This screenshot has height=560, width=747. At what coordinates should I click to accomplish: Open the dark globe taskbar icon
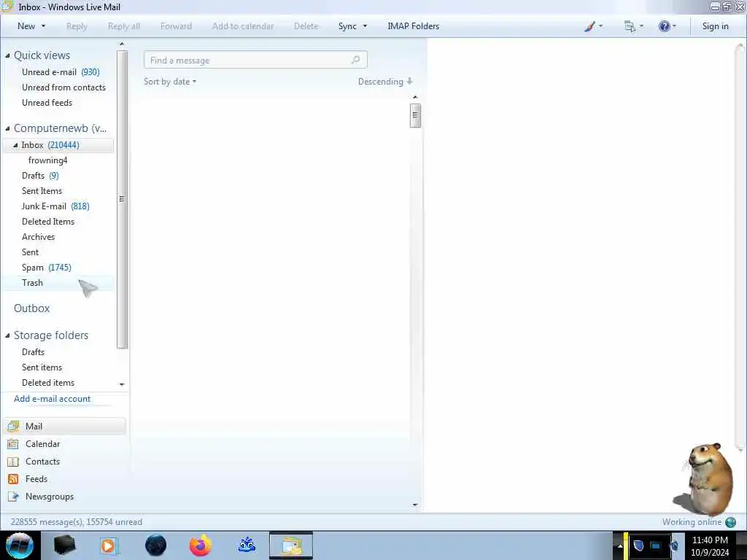(x=156, y=545)
